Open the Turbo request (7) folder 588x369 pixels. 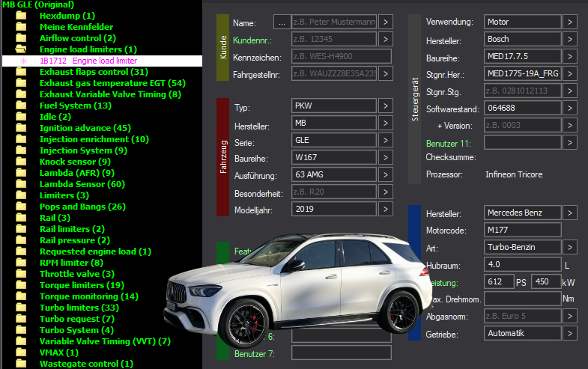point(77,319)
